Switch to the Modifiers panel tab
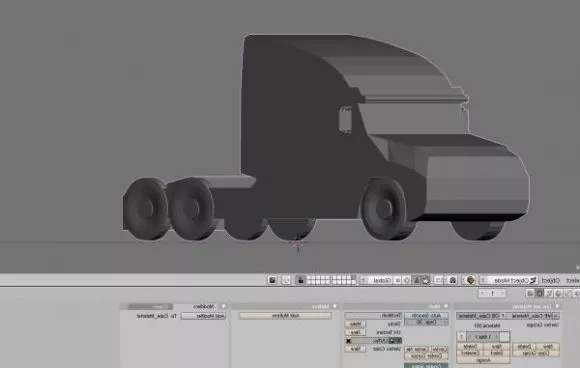 [x=203, y=307]
